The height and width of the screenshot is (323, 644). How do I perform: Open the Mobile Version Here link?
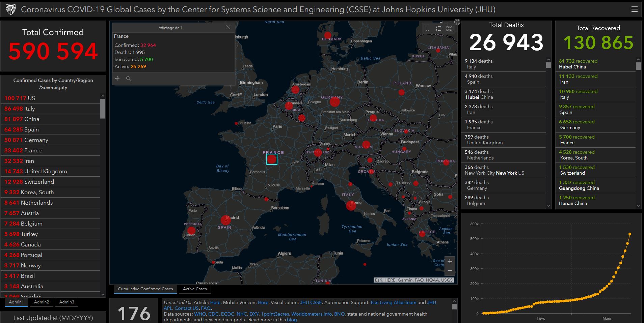(x=263, y=302)
